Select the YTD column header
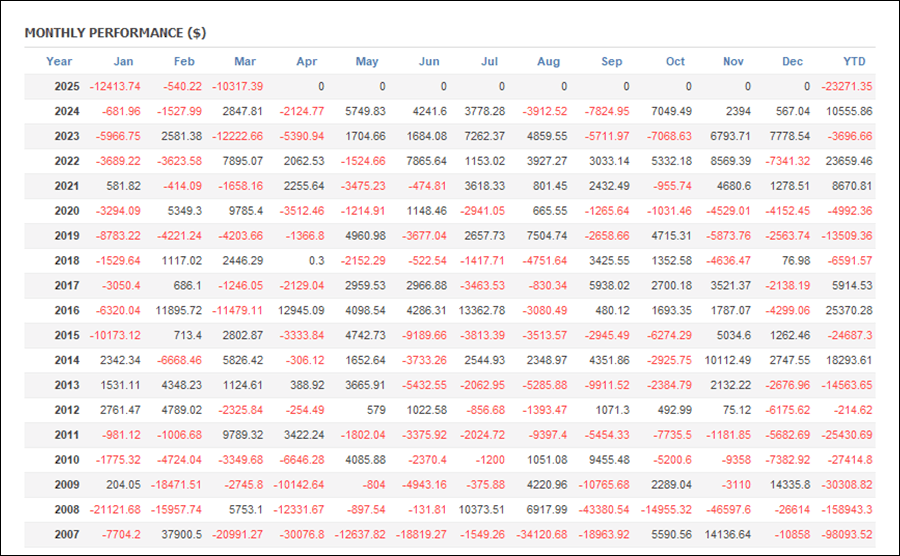Viewport: 900px width, 556px height. coord(854,61)
